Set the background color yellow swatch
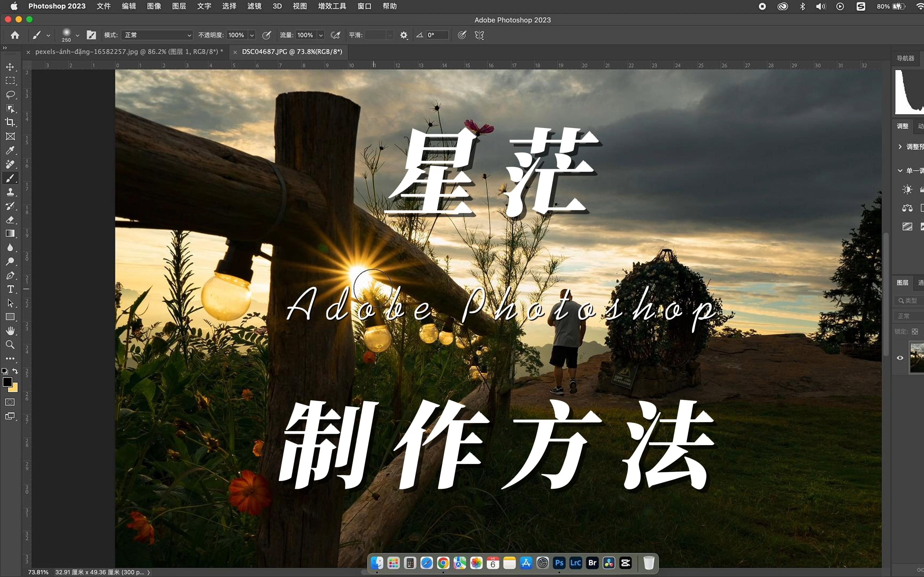 14,389
